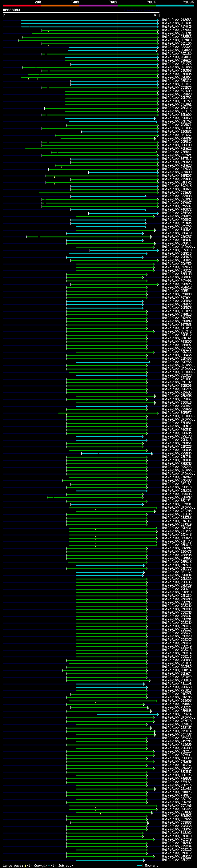Viewport: 197px width, 868px height.
Task: Click the white query bar under BP088094
Action: 81,13
